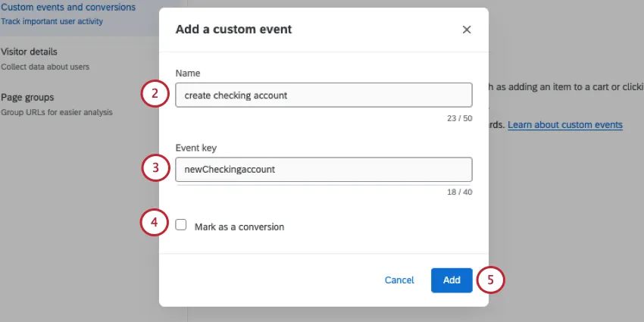
Task: Cancel the custom event dialog
Action: [399, 280]
